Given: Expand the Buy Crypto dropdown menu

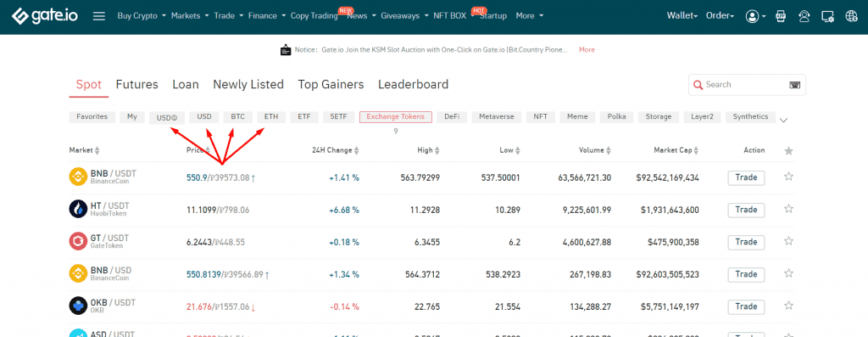Looking at the screenshot, I should (142, 16).
